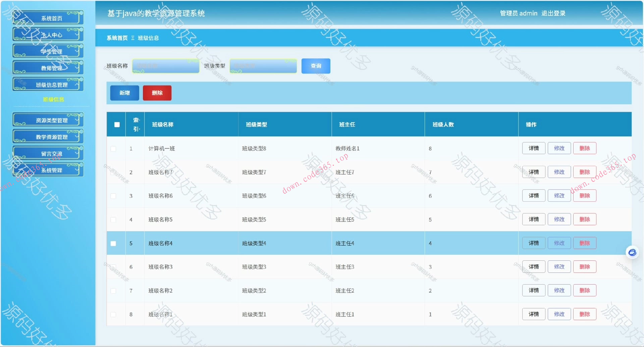Click 删除 for 班级名称3

(x=585, y=267)
